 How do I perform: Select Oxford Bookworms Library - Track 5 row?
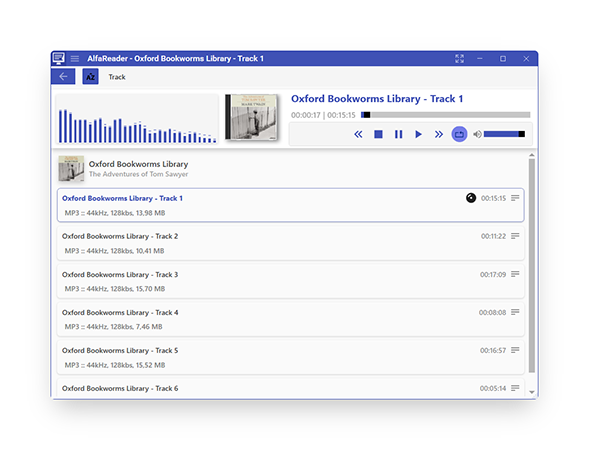[290, 357]
